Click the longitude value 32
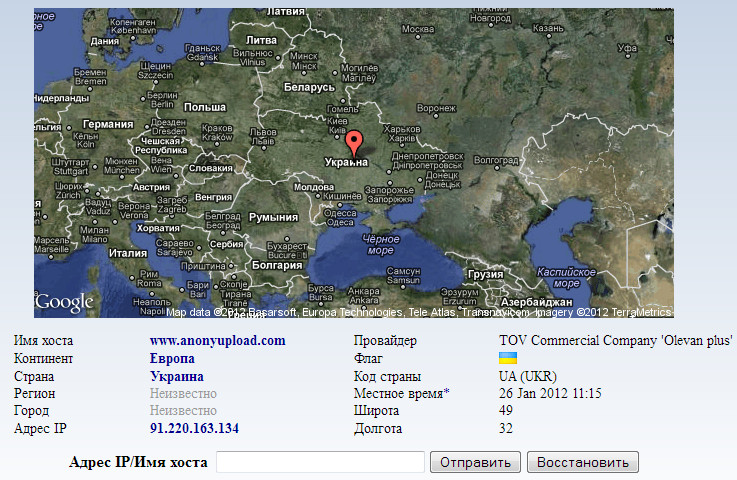This screenshot has height=480, width=737. click(x=506, y=428)
